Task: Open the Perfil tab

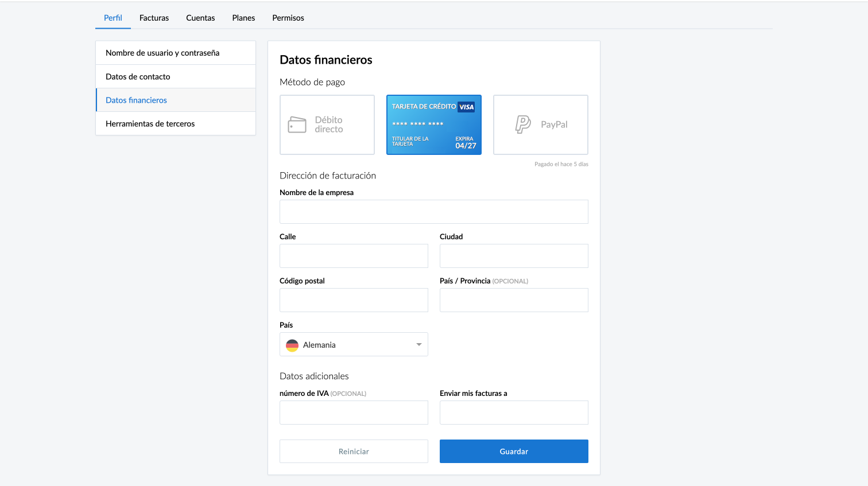Action: [x=113, y=18]
